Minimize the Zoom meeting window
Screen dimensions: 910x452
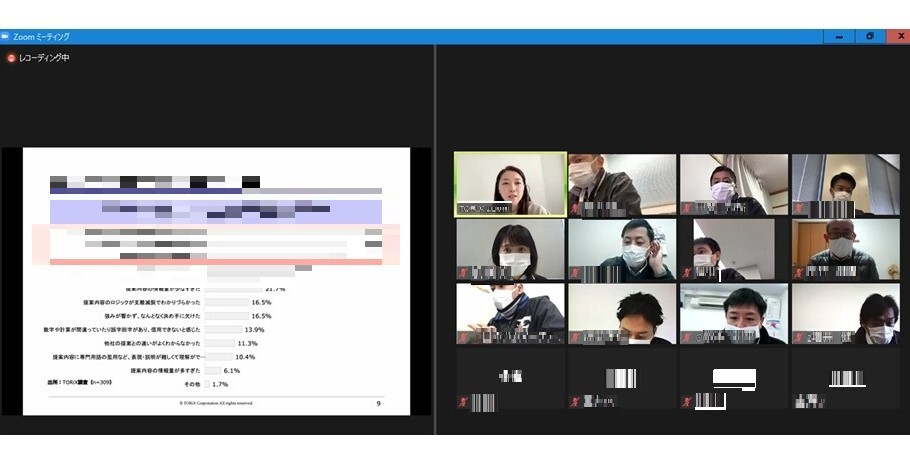(x=838, y=36)
